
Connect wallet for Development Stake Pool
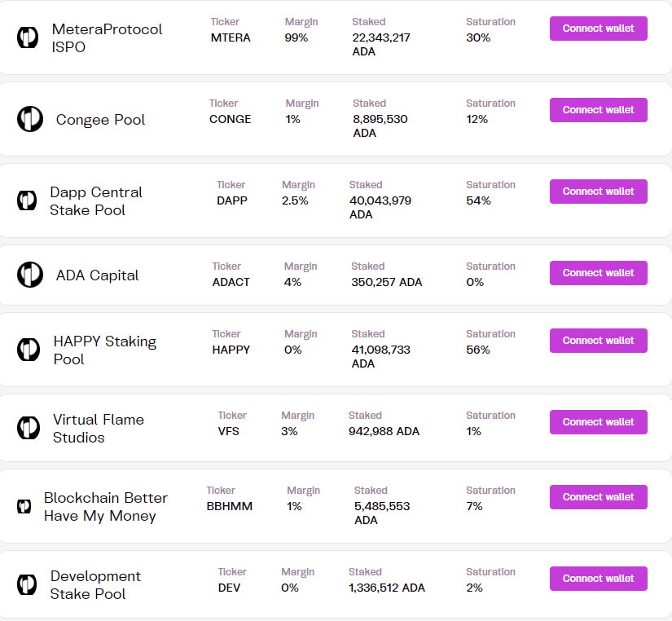(x=598, y=579)
